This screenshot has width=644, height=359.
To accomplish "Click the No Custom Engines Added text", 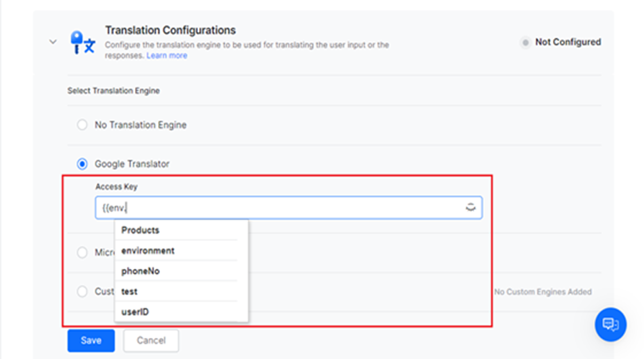I will tap(542, 292).
